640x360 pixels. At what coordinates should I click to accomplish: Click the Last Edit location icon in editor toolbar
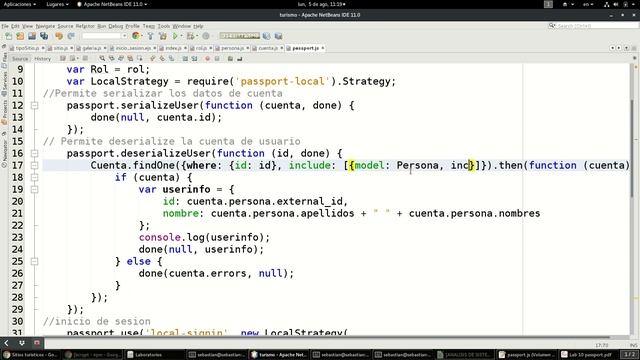62,59
